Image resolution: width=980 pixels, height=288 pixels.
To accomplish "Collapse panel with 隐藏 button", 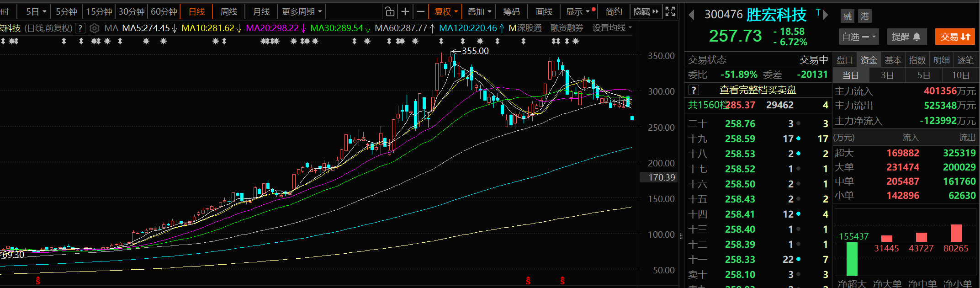I will point(646,11).
